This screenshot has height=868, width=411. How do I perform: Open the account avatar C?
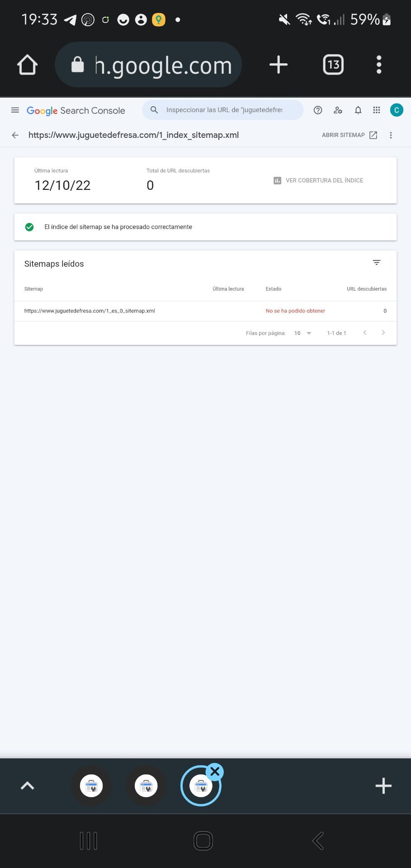397,110
